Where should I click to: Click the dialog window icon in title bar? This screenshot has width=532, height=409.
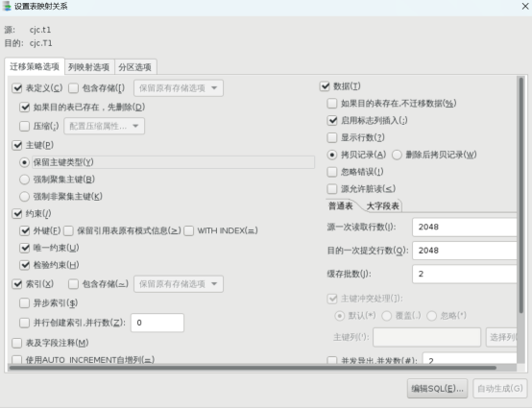[7, 6]
